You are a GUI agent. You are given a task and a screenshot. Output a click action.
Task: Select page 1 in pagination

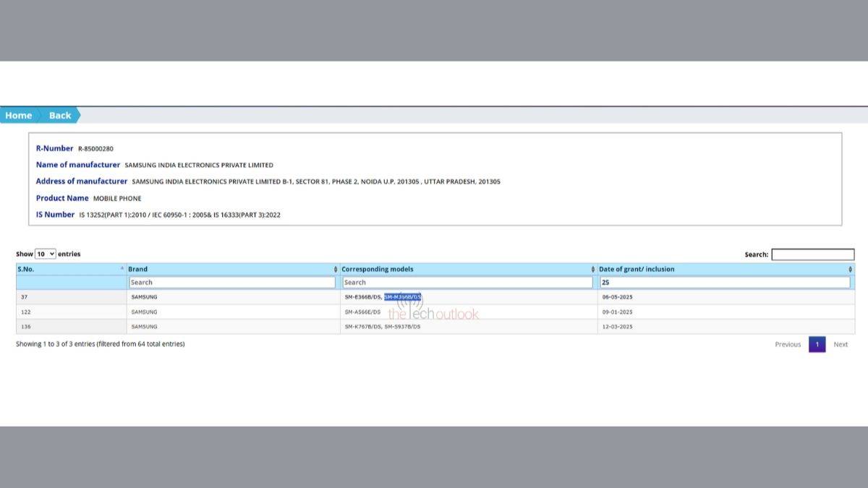click(817, 344)
